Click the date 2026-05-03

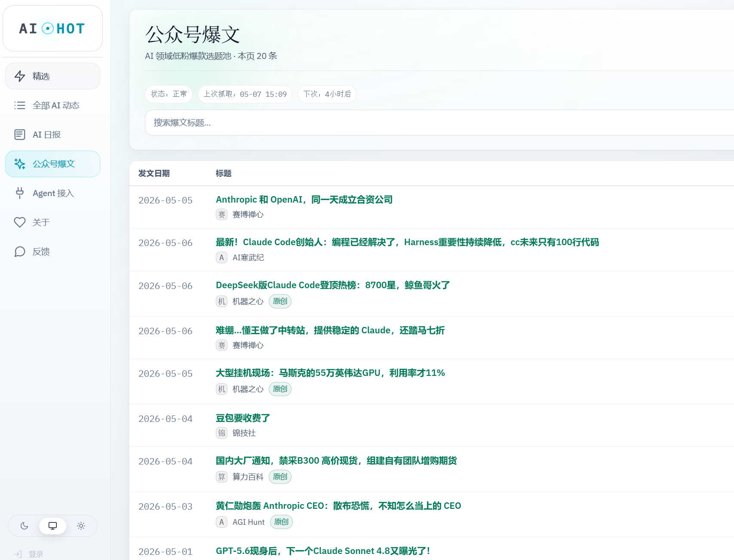point(166,507)
